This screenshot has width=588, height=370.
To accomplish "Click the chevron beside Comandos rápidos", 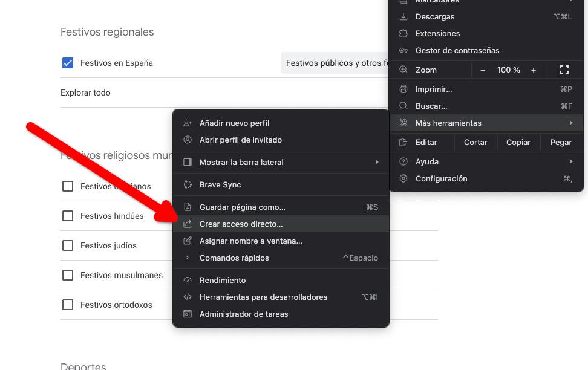I will coord(188,258).
